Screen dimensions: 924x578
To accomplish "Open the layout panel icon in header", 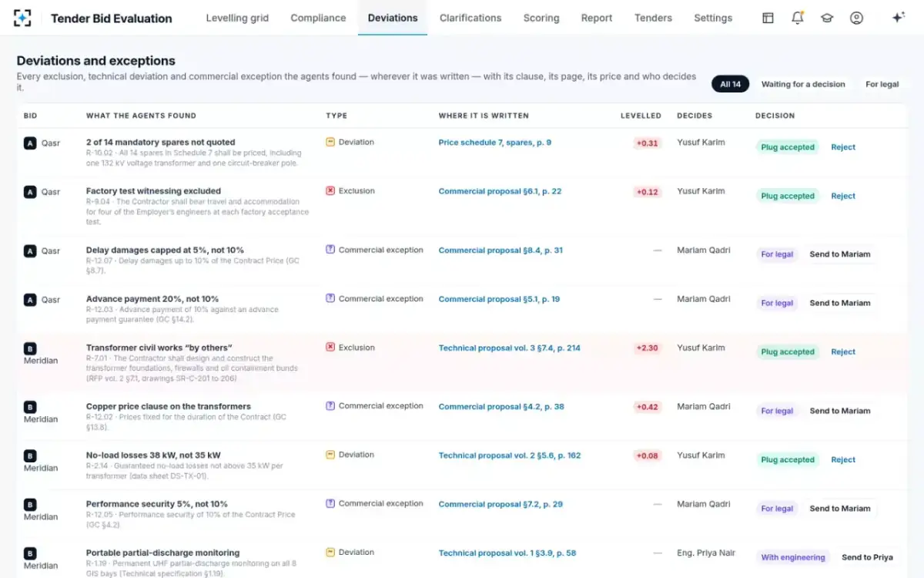I will click(768, 18).
